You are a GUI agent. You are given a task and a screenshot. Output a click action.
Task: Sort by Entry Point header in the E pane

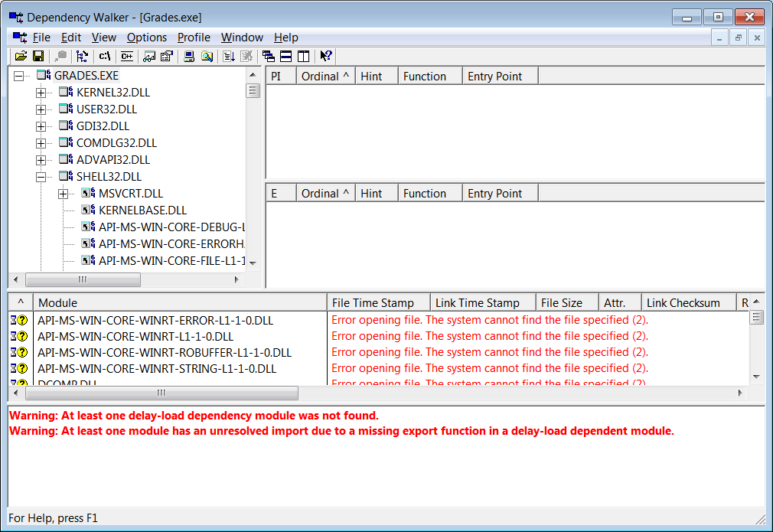pyautogui.click(x=501, y=193)
